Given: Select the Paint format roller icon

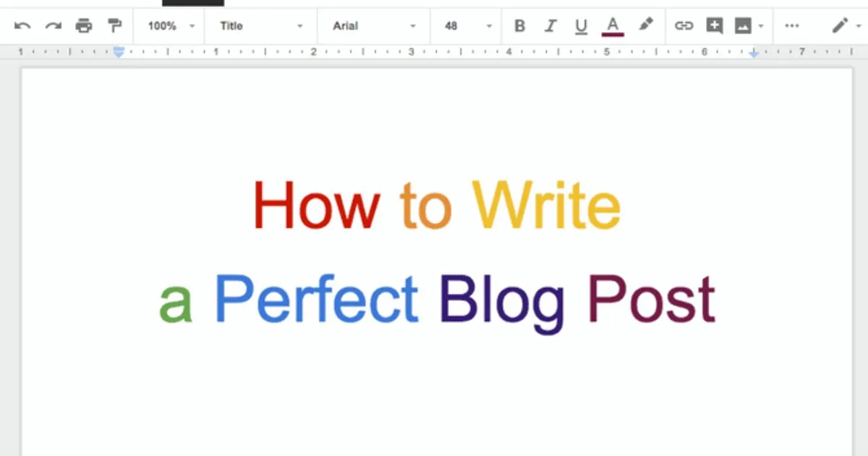Looking at the screenshot, I should [114, 26].
